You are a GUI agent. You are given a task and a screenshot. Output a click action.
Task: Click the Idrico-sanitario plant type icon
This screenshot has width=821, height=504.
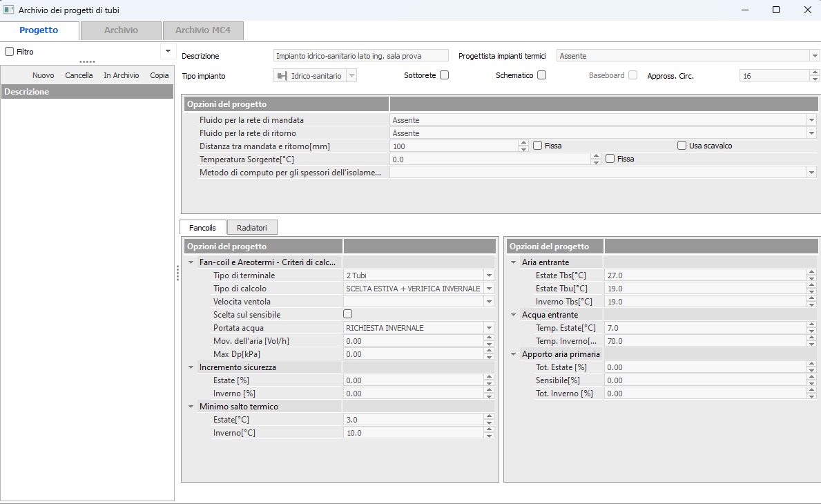pos(282,76)
